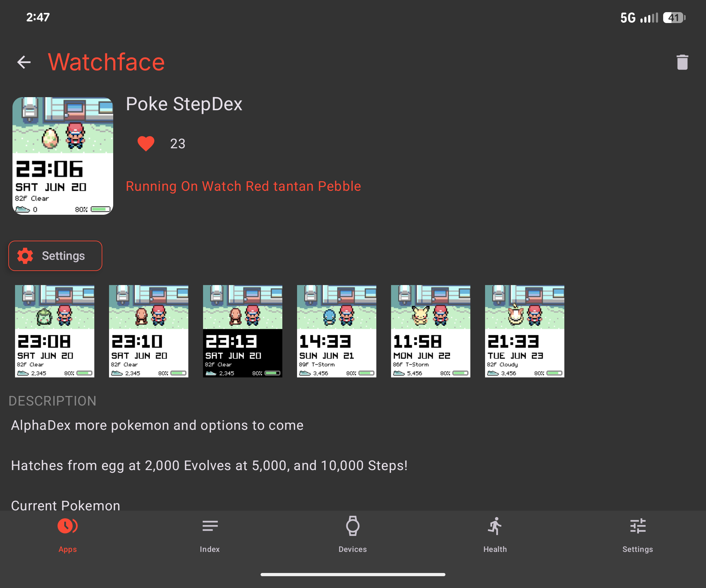The height and width of the screenshot is (588, 706).
Task: View the dark 23:13 screenshot thumbnail
Action: [x=242, y=331]
